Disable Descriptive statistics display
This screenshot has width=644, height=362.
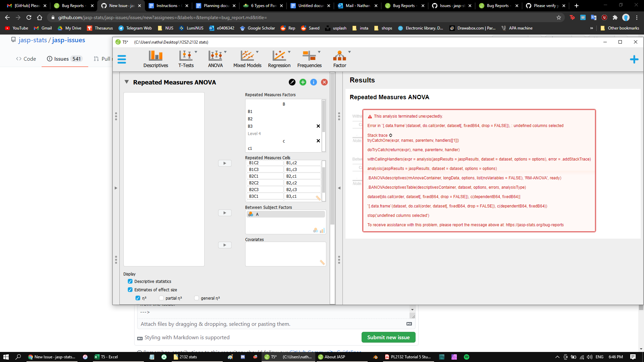[x=130, y=281]
